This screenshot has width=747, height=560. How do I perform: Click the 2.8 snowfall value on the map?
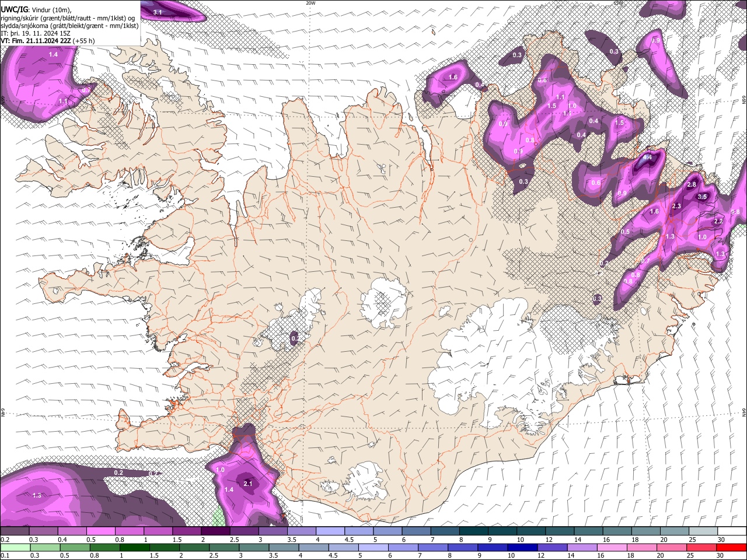click(x=692, y=184)
